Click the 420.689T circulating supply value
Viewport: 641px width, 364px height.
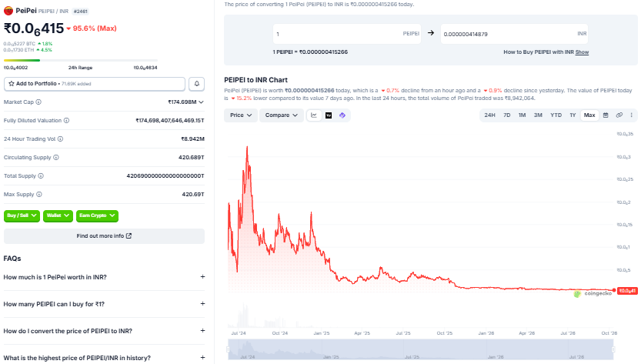(x=192, y=158)
